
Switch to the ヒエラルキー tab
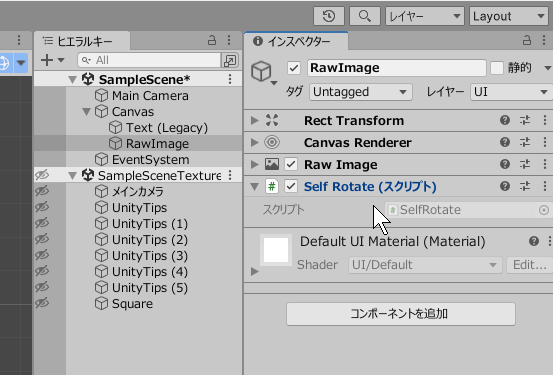click(82, 41)
